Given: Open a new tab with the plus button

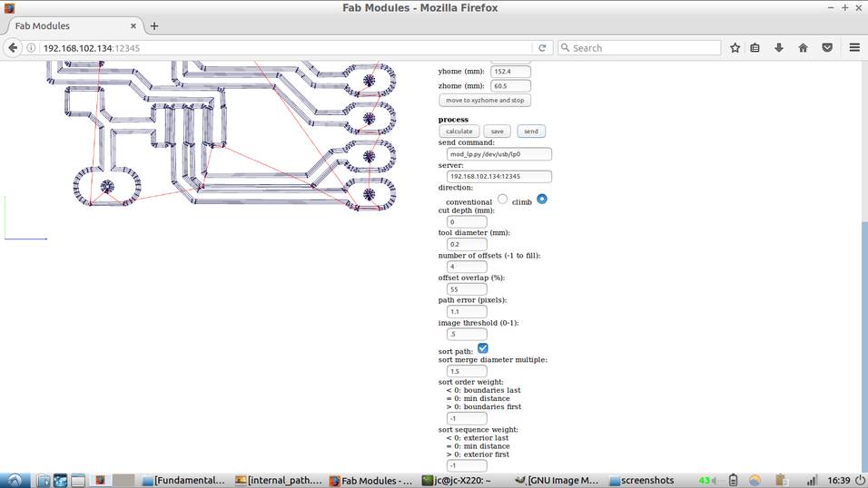Looking at the screenshot, I should pos(153,26).
